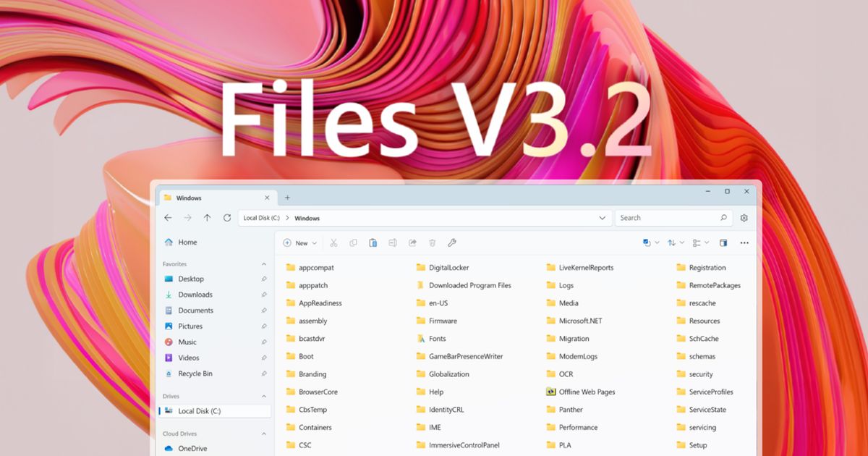Go to Home in sidebar
Viewport: 868px width, 456px height.
point(214,242)
